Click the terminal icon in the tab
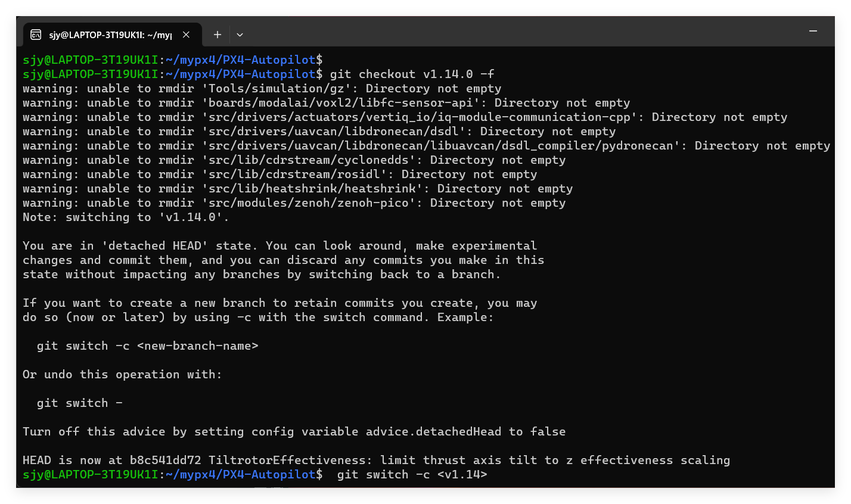Viewport: 851px width, 504px height. pyautogui.click(x=36, y=35)
